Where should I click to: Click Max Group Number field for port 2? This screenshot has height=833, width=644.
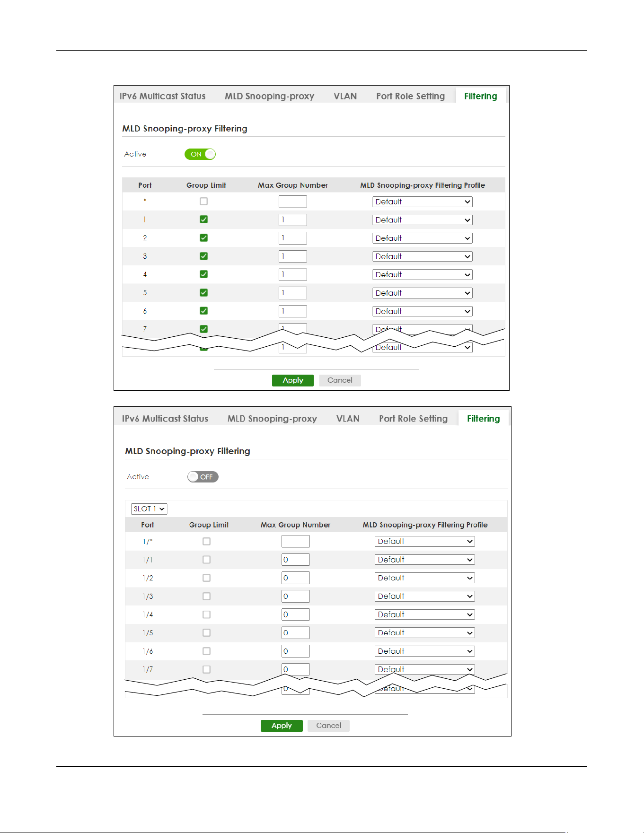(x=293, y=238)
